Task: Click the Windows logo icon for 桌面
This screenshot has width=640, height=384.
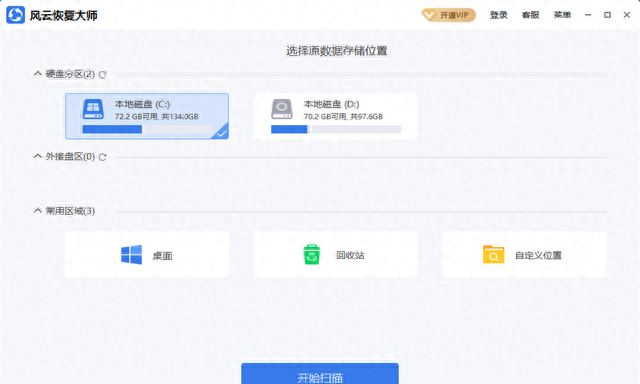Action: (131, 255)
